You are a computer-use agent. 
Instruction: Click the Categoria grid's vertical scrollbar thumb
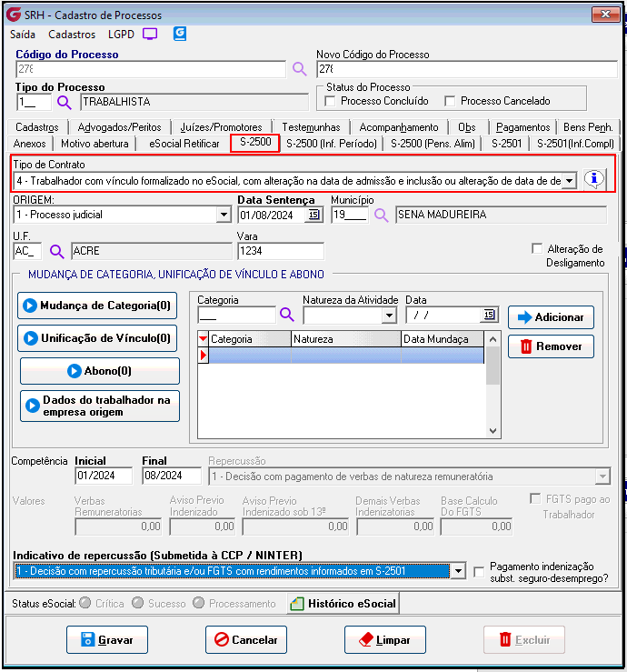[493, 366]
